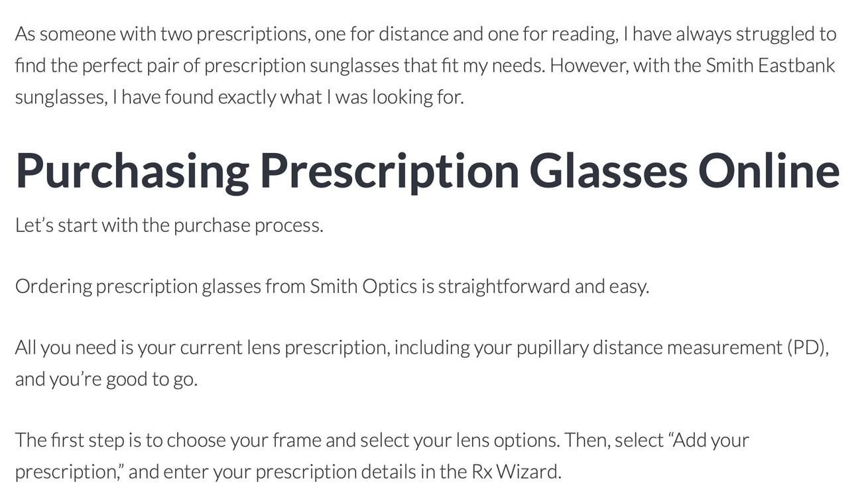Click the word "Online" in the heading
The width and height of the screenshot is (868, 499).
(769, 171)
